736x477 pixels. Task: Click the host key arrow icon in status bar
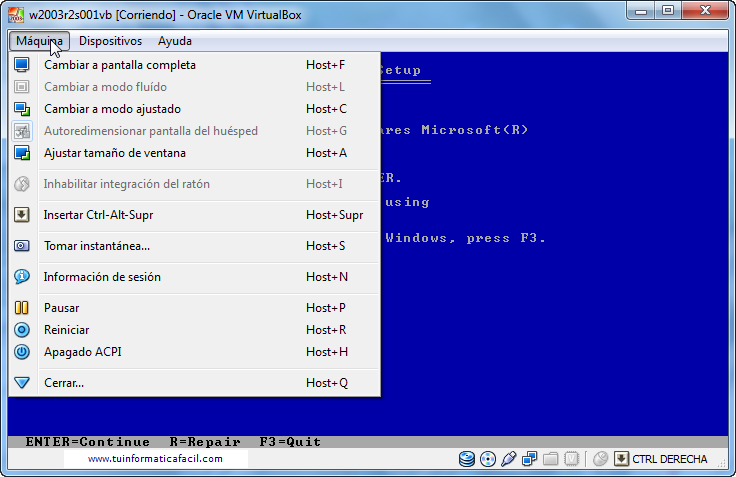click(x=621, y=459)
